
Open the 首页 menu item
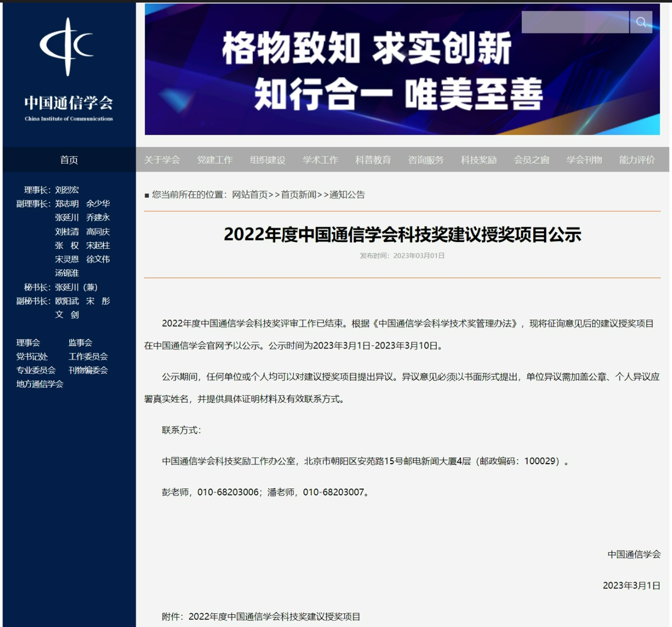click(x=69, y=160)
